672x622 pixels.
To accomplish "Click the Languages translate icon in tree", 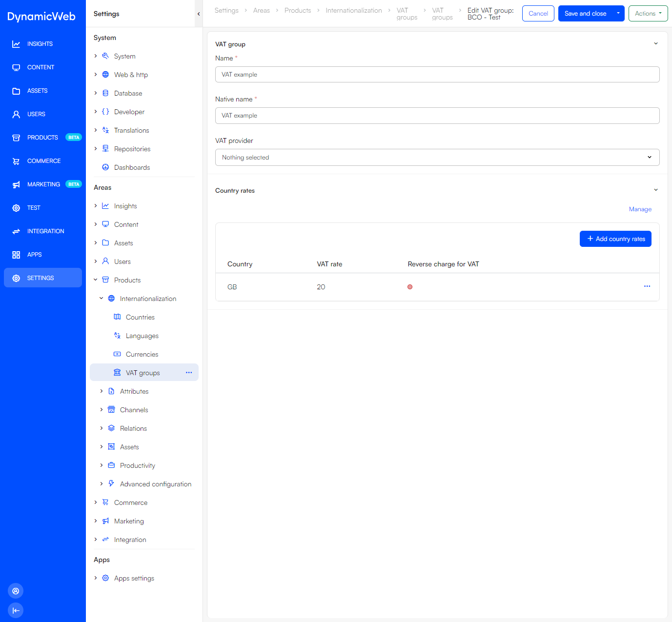I will tap(117, 336).
